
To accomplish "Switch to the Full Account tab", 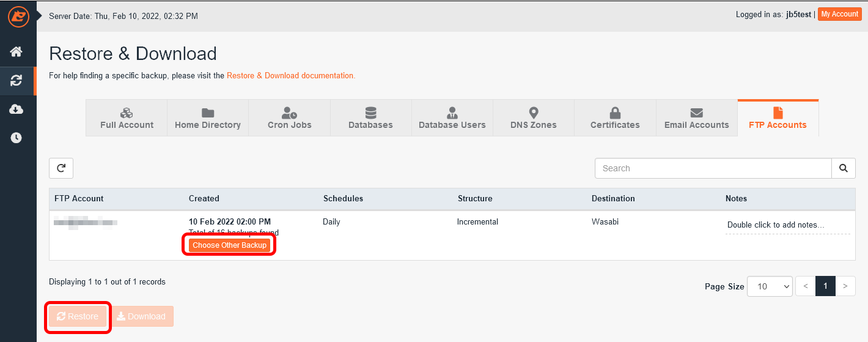I will point(127,119).
